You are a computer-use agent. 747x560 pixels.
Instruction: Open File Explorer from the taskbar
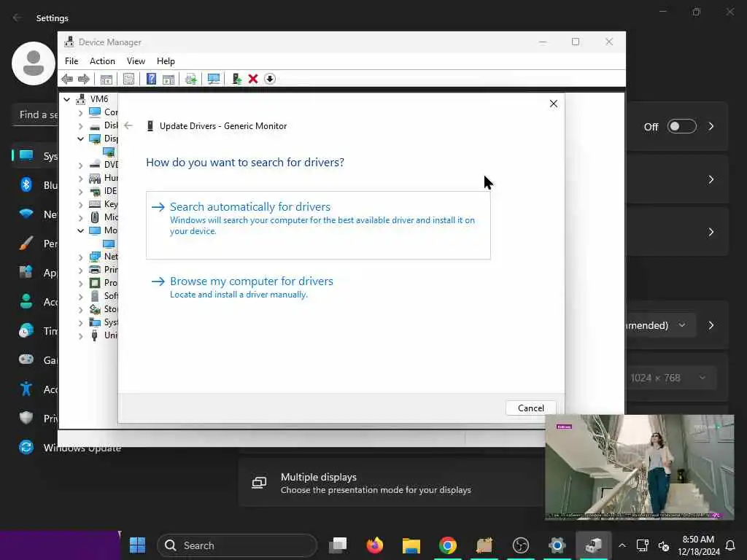click(411, 545)
